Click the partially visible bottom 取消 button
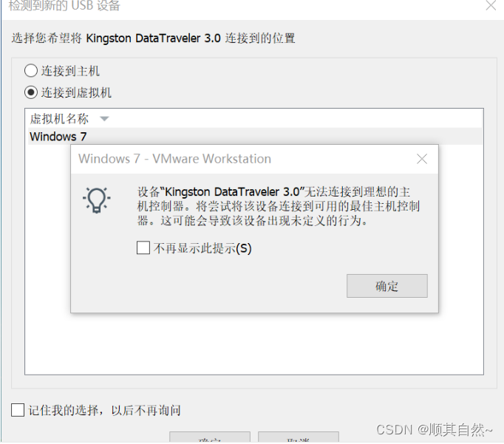 (299, 437)
